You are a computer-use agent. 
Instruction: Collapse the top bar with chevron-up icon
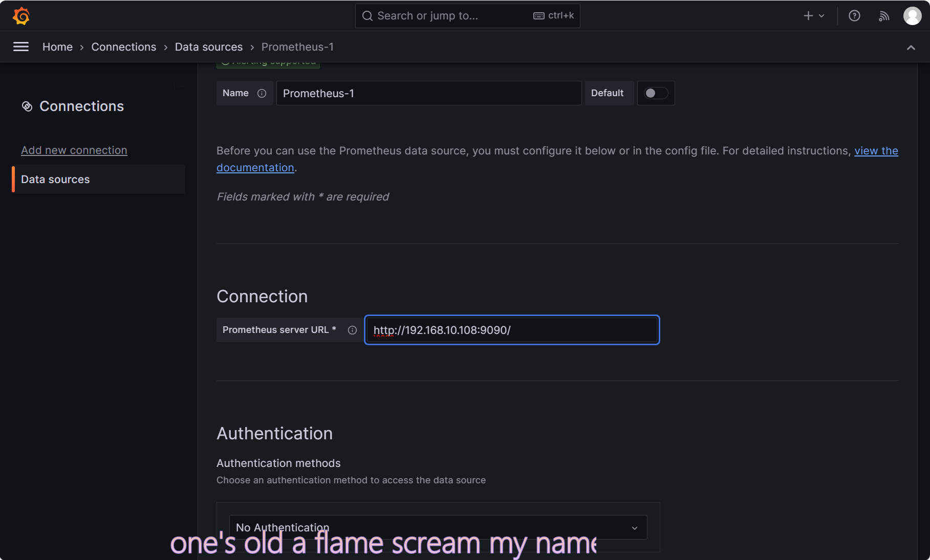pyautogui.click(x=911, y=48)
